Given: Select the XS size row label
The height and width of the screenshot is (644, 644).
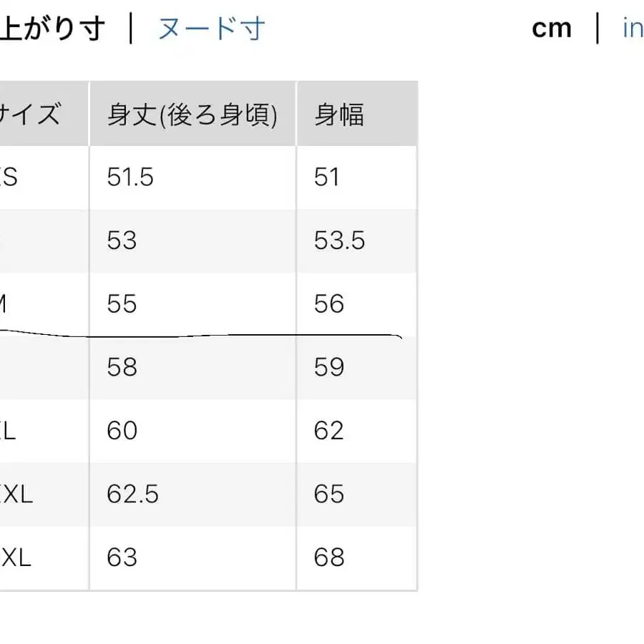Looking at the screenshot, I should [x=7, y=177].
